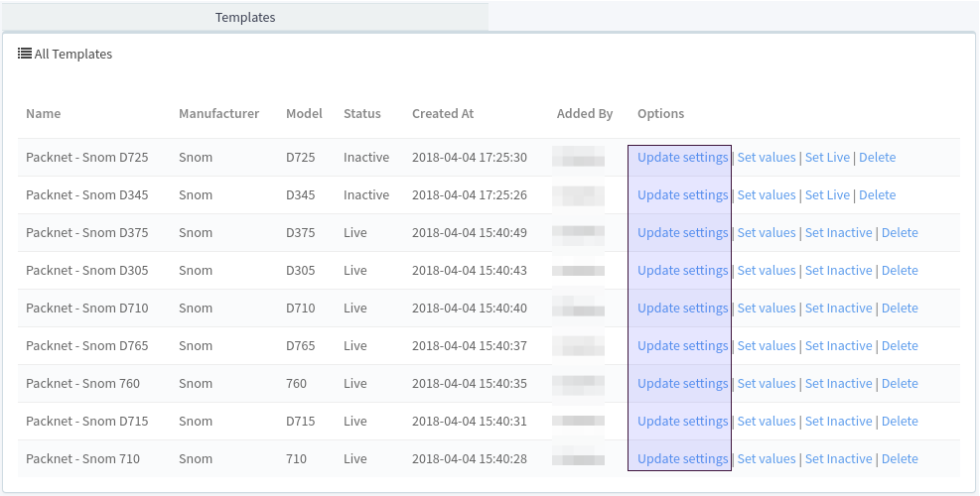
Task: Click the Options column header
Action: (x=660, y=114)
